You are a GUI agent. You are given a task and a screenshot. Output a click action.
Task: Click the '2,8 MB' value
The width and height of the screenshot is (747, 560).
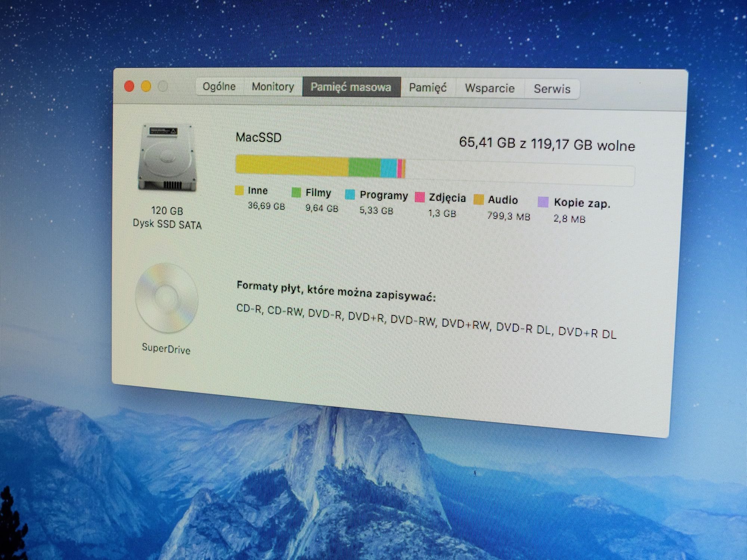pyautogui.click(x=569, y=219)
